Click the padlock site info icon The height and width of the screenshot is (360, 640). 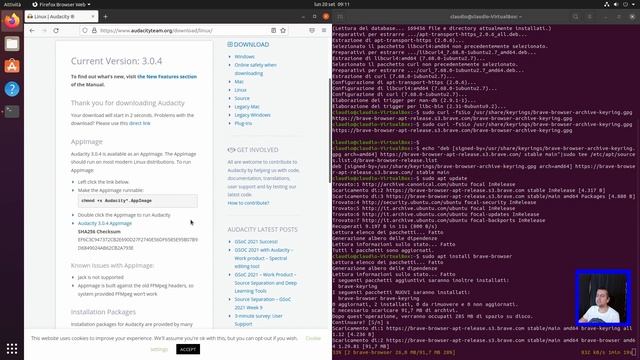tap(94, 31)
